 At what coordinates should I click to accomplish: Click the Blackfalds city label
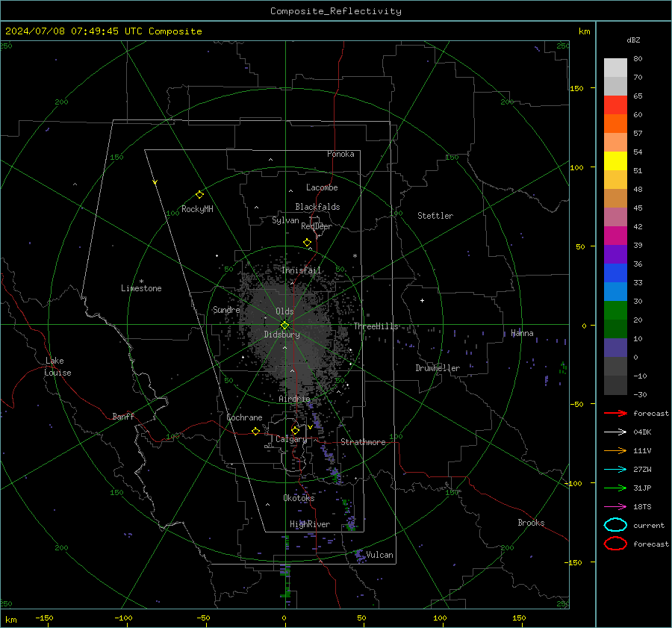click(x=317, y=207)
